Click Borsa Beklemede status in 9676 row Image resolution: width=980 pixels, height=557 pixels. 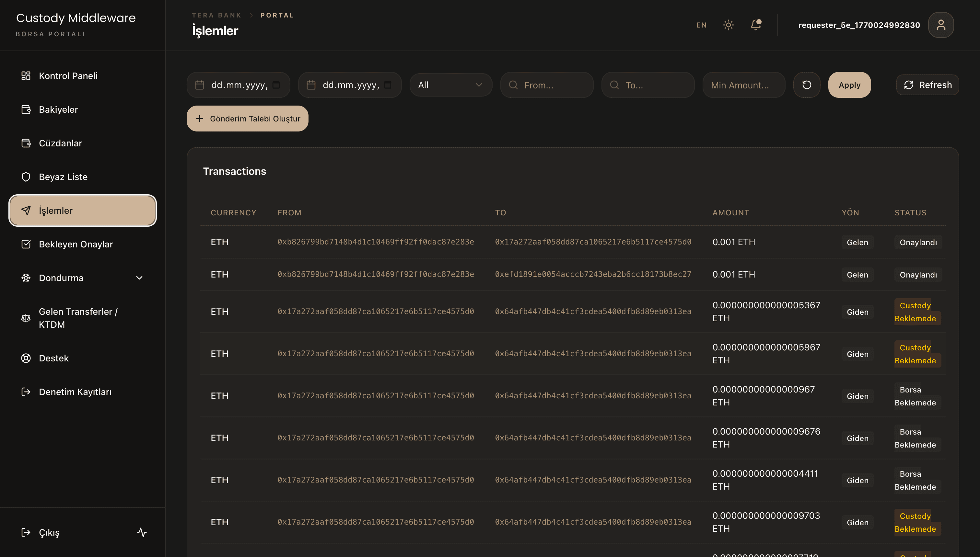[917, 438]
